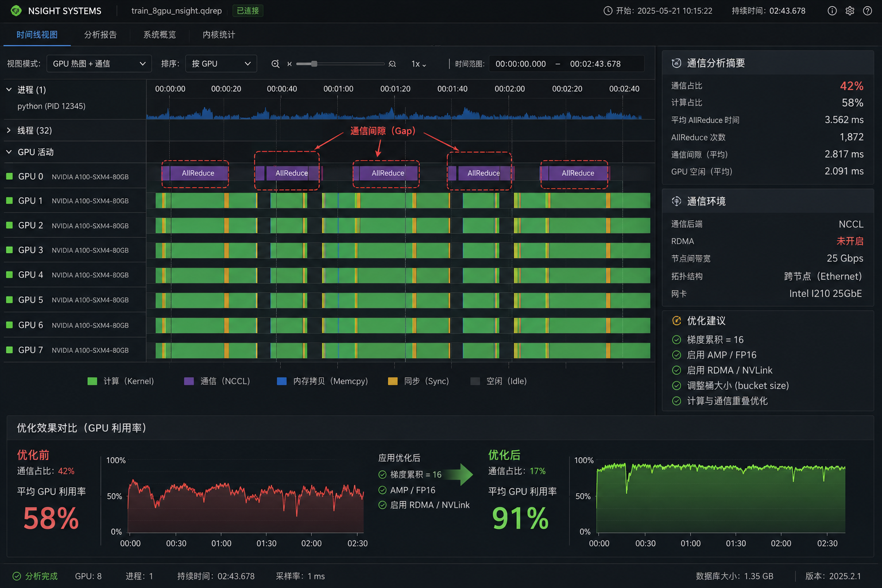Click the green 优化后 utilization chart
This screenshot has height=588, width=882.
click(721, 498)
